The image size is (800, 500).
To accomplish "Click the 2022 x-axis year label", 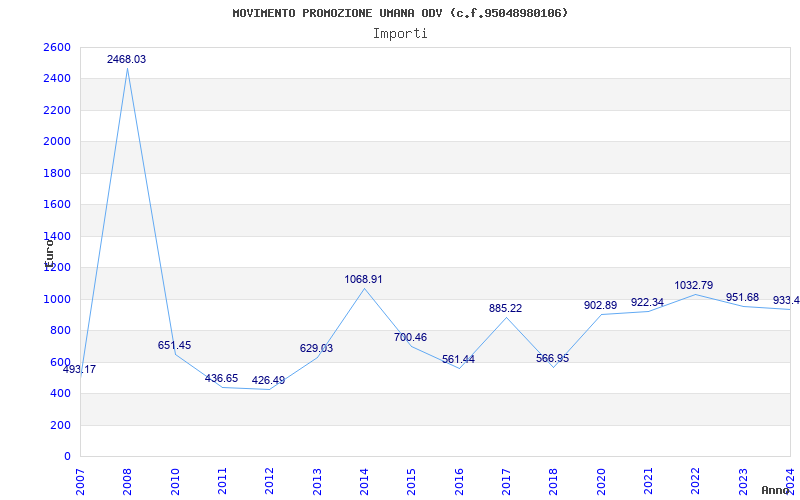I will [x=696, y=481].
